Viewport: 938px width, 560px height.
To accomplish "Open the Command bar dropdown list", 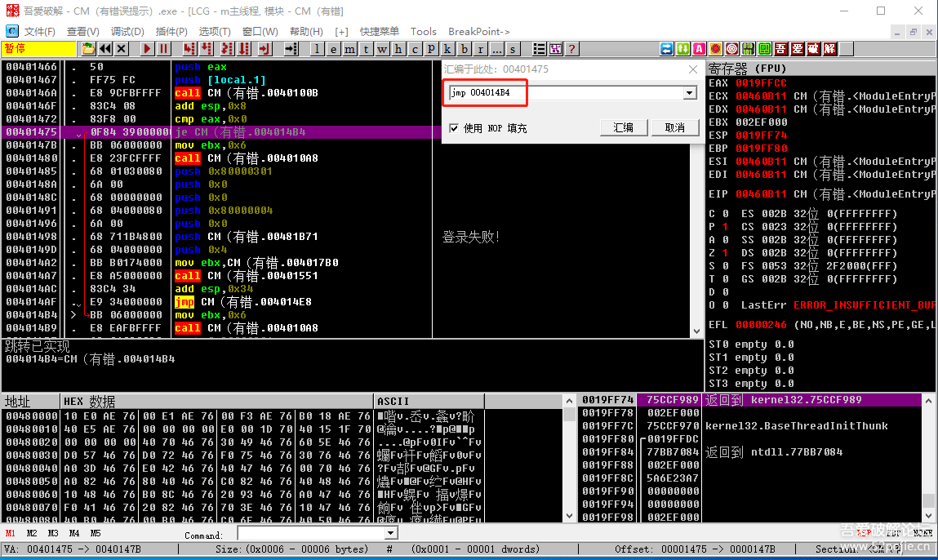I will coord(389,533).
